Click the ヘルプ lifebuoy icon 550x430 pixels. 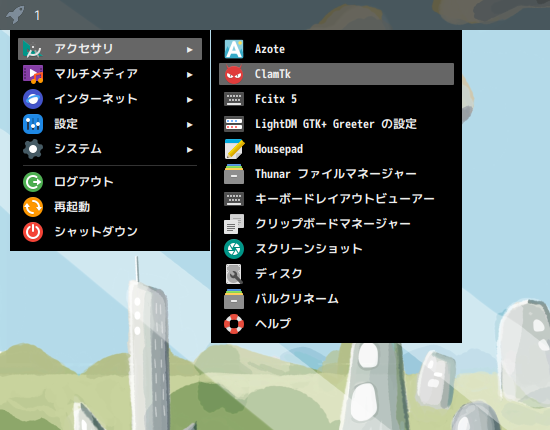click(x=234, y=324)
